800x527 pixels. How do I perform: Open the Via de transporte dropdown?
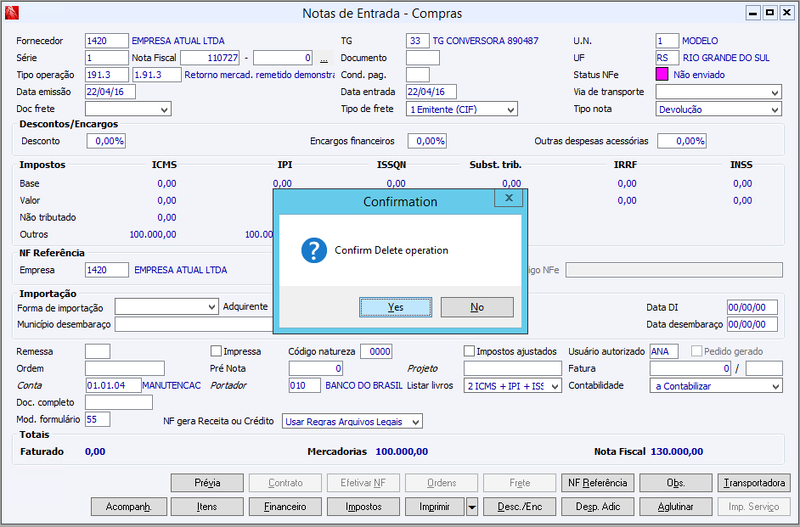718,92
